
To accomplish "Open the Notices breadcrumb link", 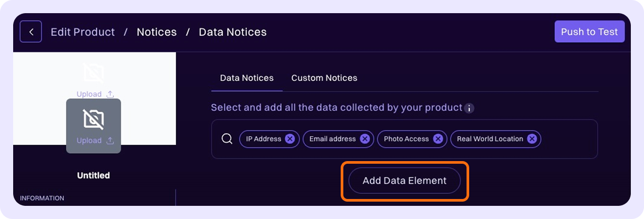I will (156, 32).
